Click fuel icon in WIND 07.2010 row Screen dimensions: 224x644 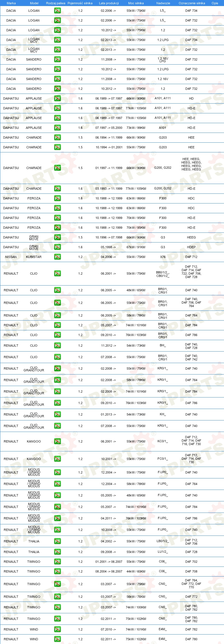click(57, 629)
